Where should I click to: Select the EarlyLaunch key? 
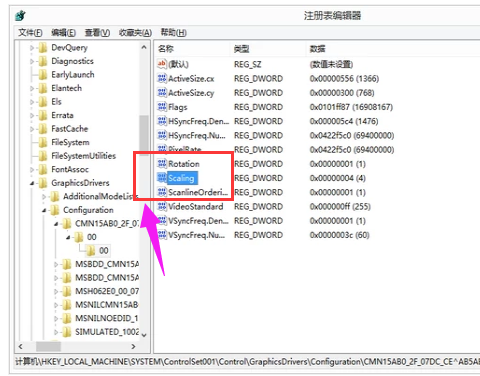(73, 75)
